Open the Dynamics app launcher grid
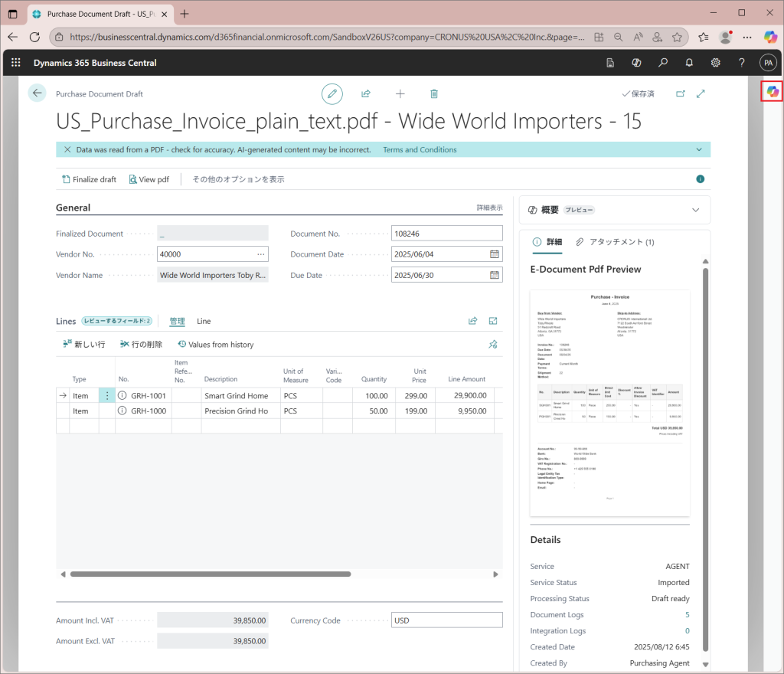This screenshot has height=674, width=784. (x=16, y=63)
